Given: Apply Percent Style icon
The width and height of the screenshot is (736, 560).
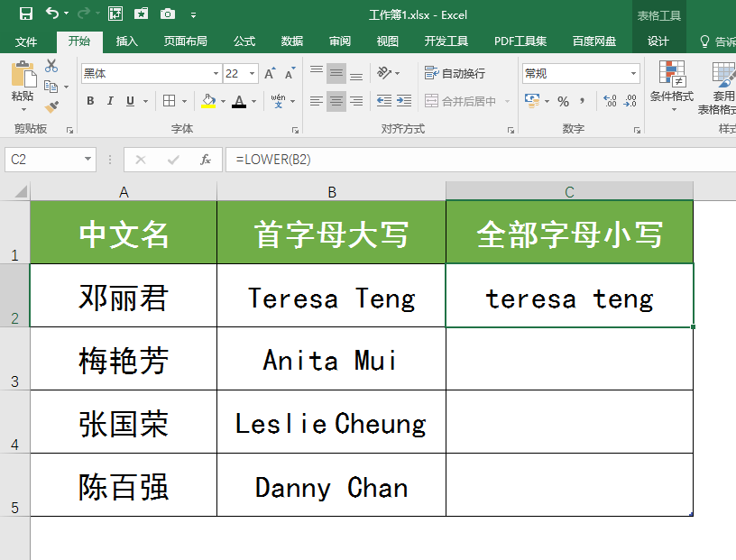Looking at the screenshot, I should (563, 101).
